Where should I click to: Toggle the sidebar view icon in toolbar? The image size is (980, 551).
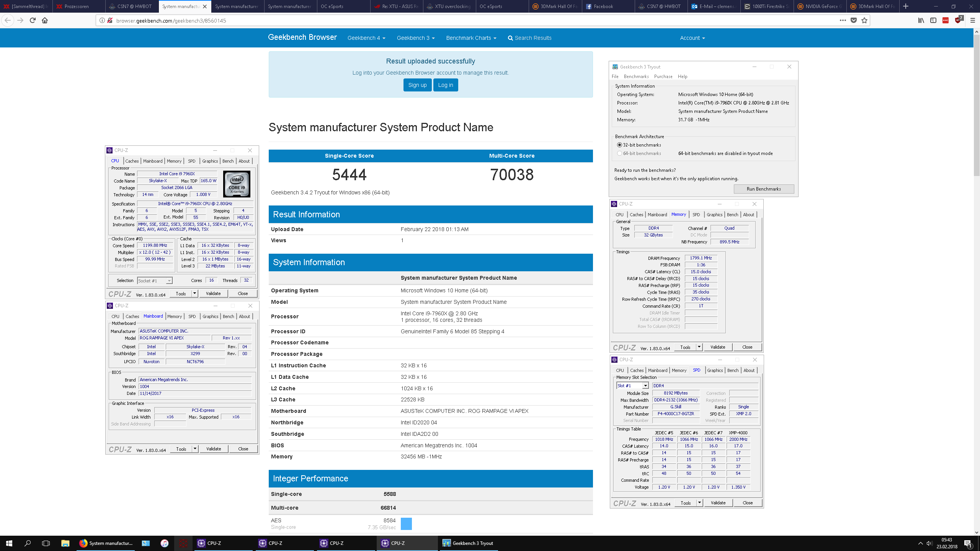pyautogui.click(x=933, y=20)
